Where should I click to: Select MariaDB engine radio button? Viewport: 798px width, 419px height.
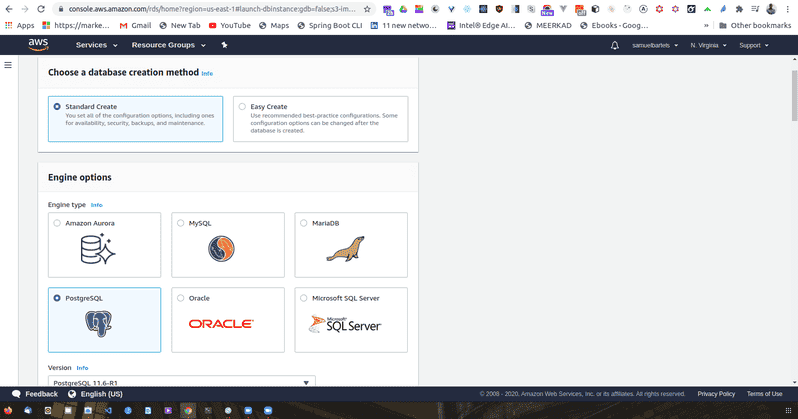[x=304, y=223]
